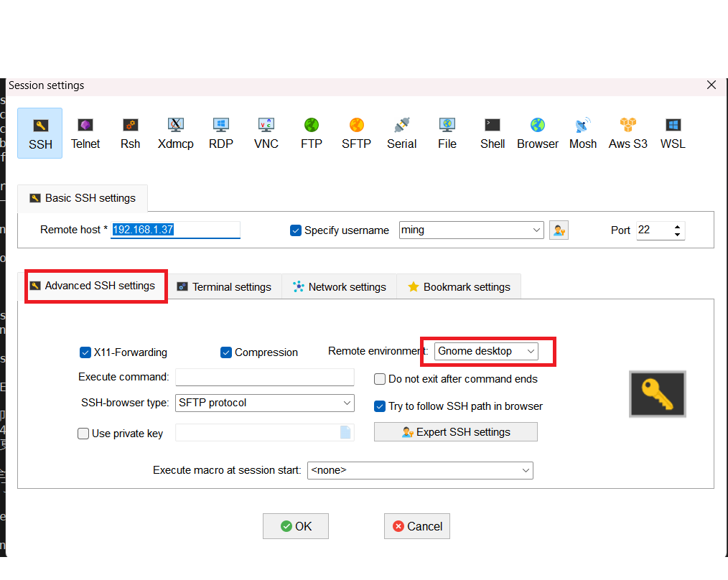
Task: Open the WSL session type
Action: tap(672, 132)
